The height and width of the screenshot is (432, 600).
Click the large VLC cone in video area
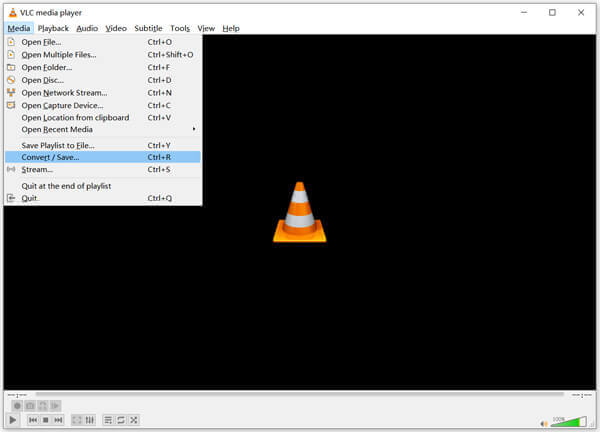click(300, 212)
